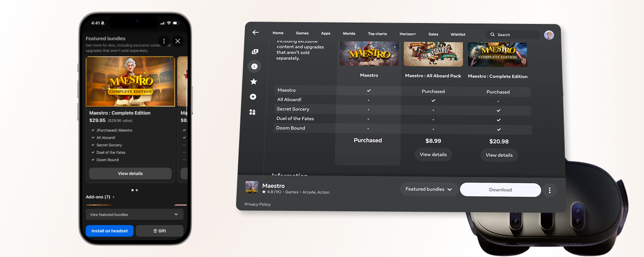644x257 pixels.
Task: Switch to the Apps tab
Action: (x=326, y=33)
